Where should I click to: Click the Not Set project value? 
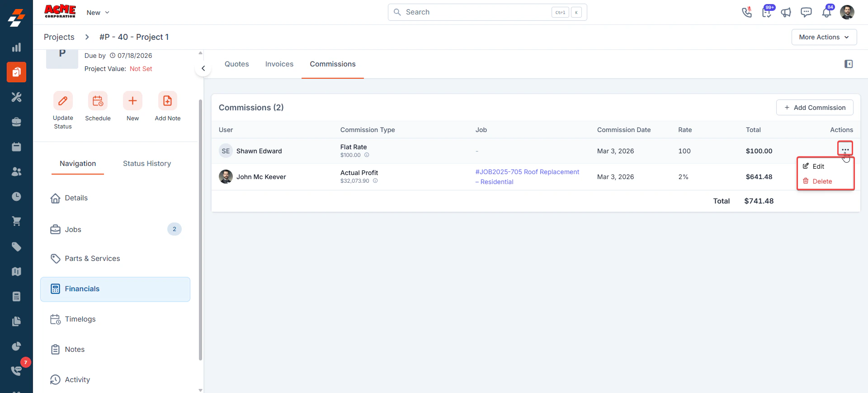pos(141,69)
